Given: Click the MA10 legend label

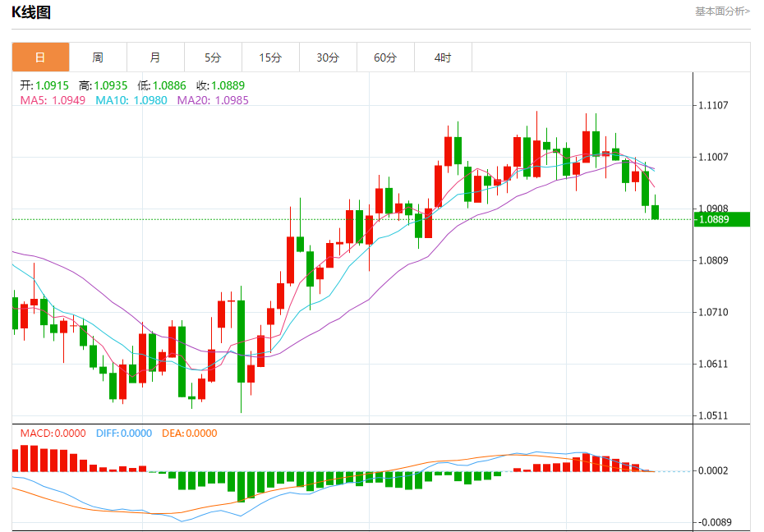Looking at the screenshot, I should pyautogui.click(x=131, y=100).
